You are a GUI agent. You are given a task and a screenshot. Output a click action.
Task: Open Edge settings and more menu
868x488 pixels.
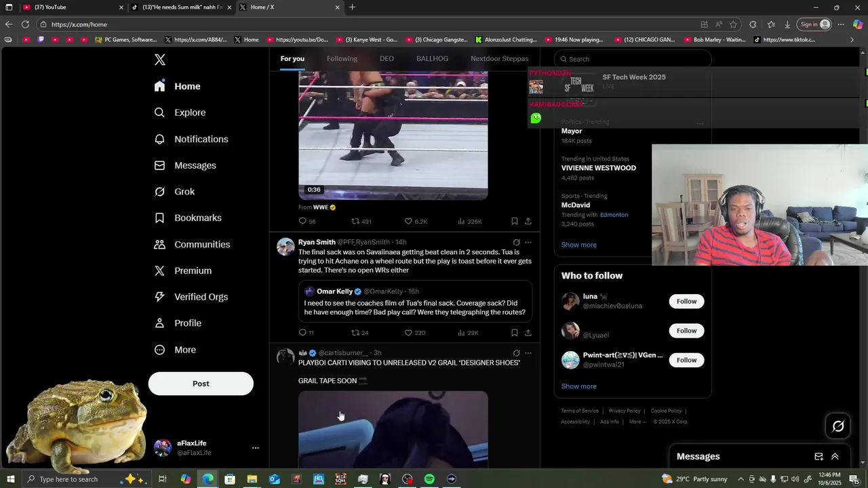click(841, 24)
